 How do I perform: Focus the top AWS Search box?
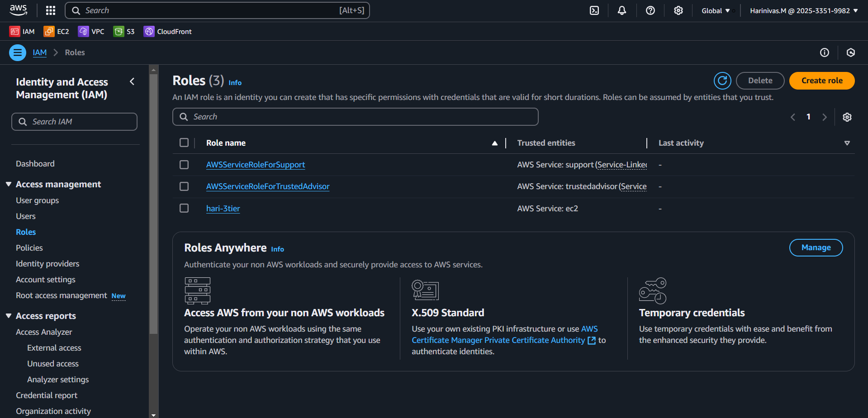coord(217,10)
